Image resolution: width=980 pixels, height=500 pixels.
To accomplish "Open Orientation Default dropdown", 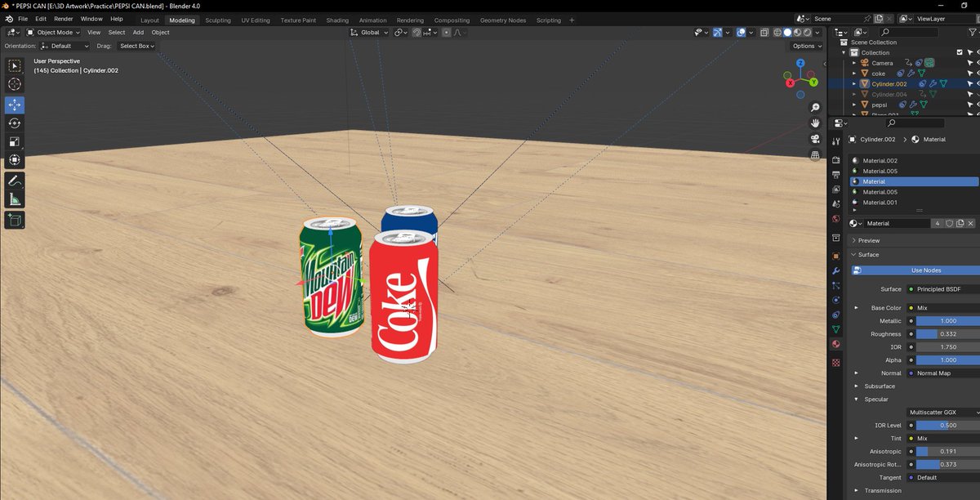I will 65,46.
